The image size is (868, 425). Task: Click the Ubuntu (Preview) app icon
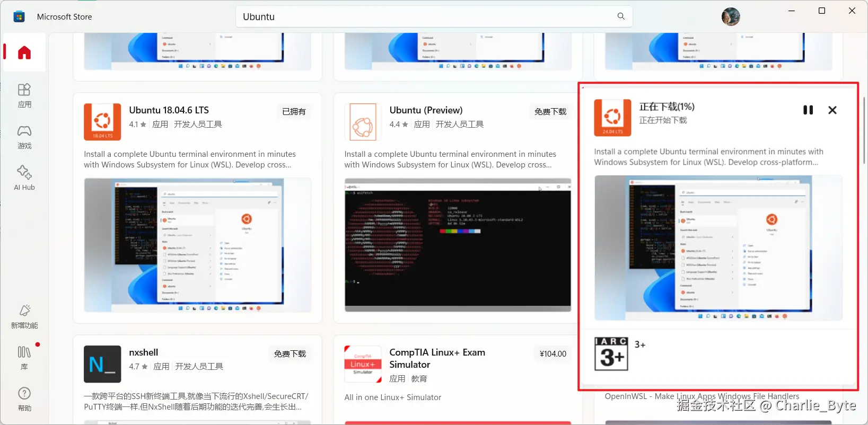(363, 122)
